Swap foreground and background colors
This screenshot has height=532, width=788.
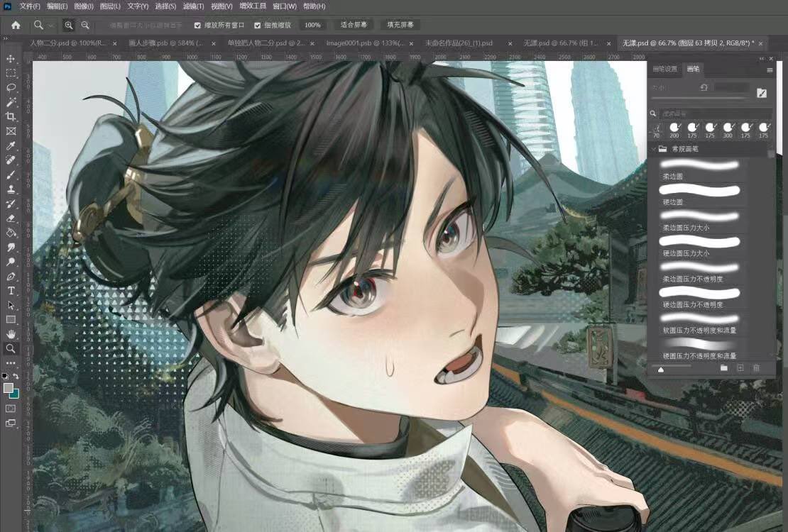[16, 376]
